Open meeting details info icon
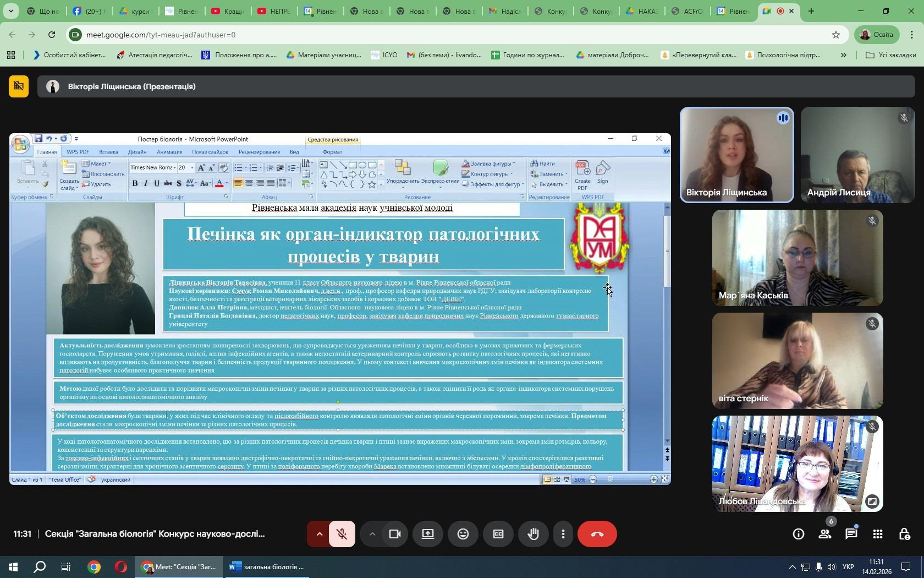Image resolution: width=924 pixels, height=578 pixels. tap(798, 534)
